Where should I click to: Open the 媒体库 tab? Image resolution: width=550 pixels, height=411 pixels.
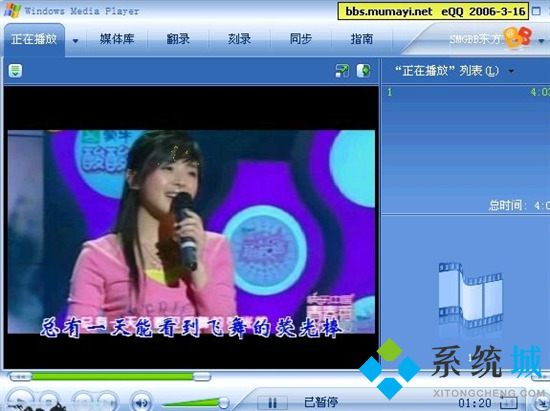117,39
